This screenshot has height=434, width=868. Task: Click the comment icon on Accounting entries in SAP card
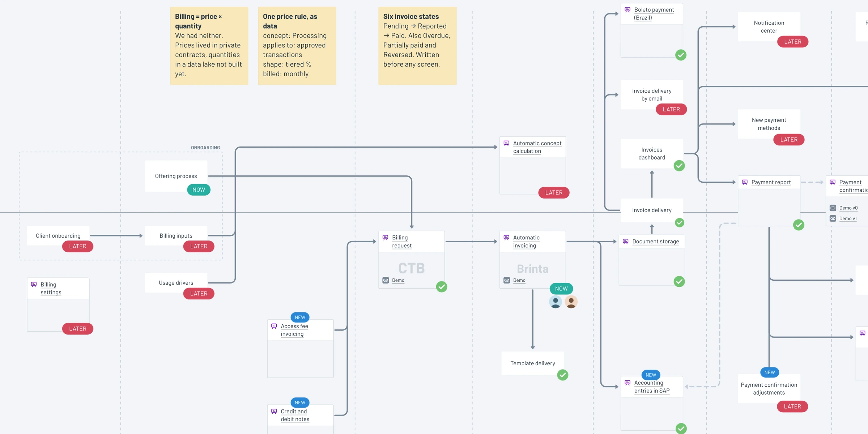(x=627, y=383)
